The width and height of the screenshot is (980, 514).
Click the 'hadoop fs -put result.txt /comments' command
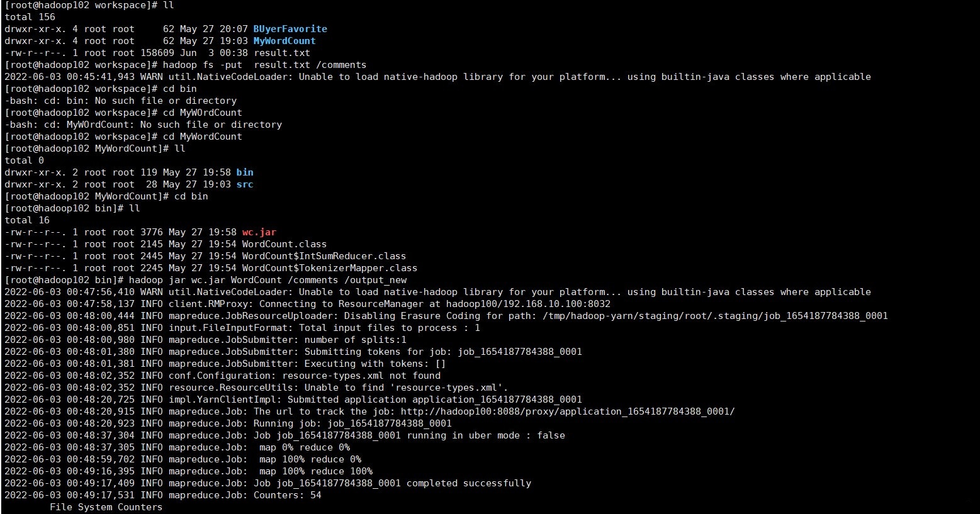click(264, 65)
